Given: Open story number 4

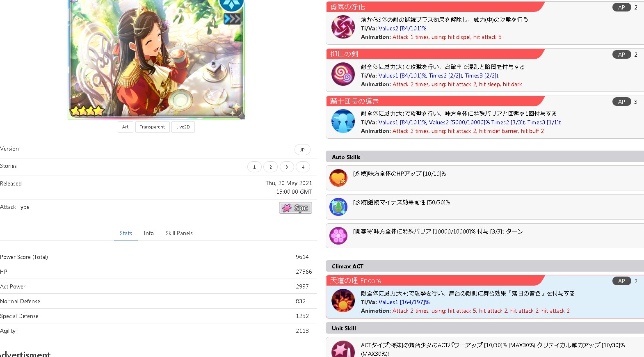Looking at the screenshot, I should click(x=303, y=167).
